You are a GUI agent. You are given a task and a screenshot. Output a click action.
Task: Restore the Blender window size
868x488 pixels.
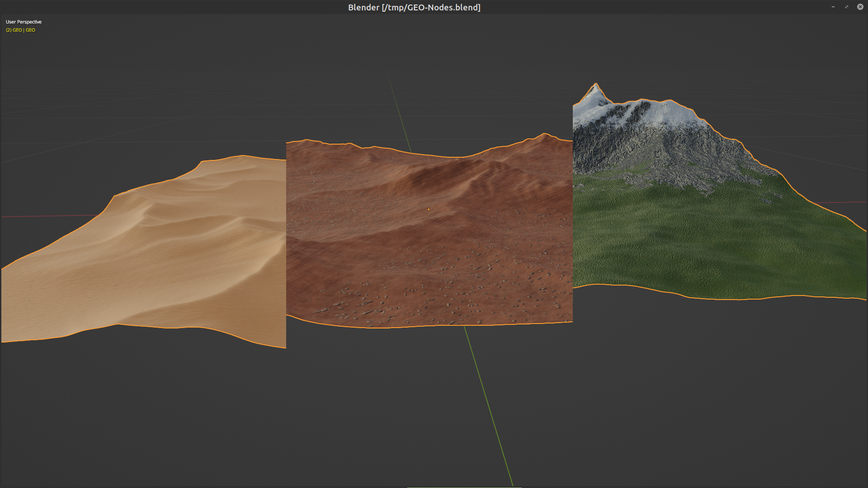pyautogui.click(x=846, y=7)
